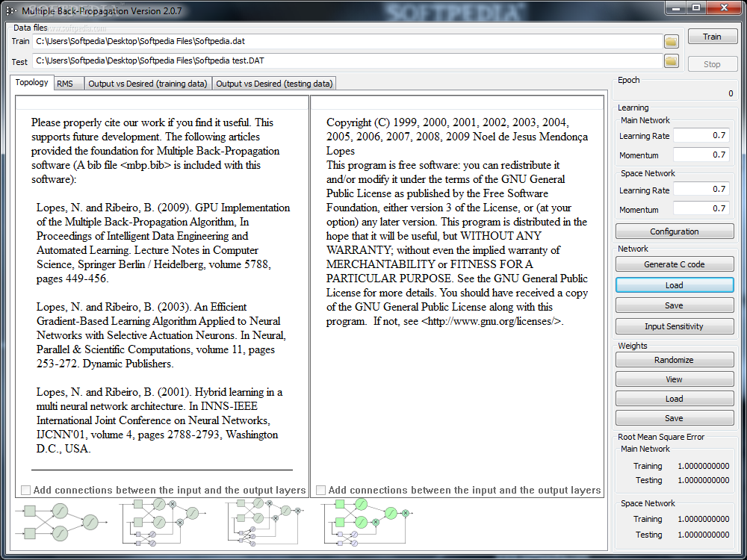Browse for the Train data file folder icon

tap(672, 41)
